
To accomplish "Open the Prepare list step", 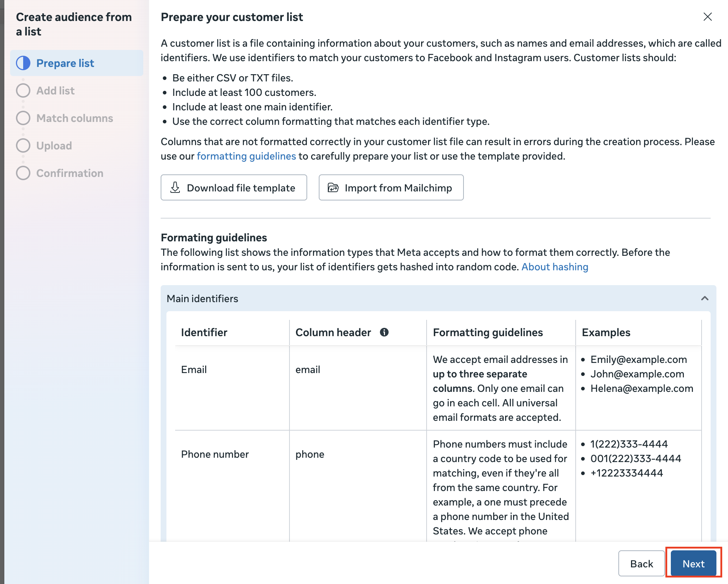I will coord(65,63).
